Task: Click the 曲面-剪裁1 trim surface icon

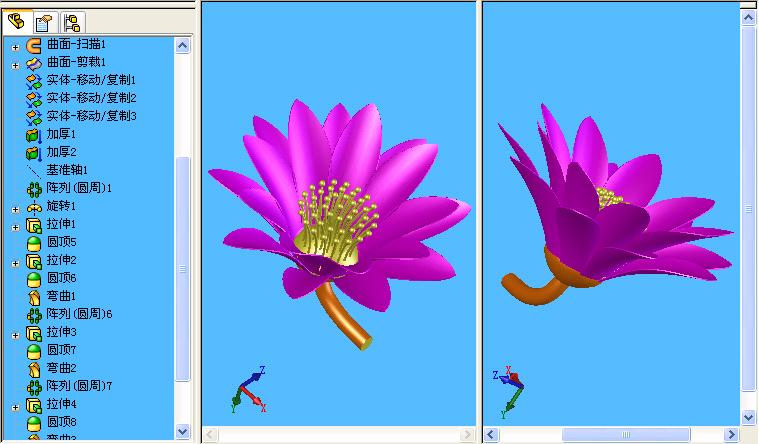Action: 34,63
